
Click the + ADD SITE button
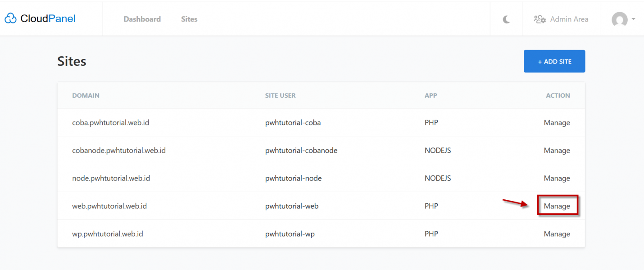(x=554, y=61)
